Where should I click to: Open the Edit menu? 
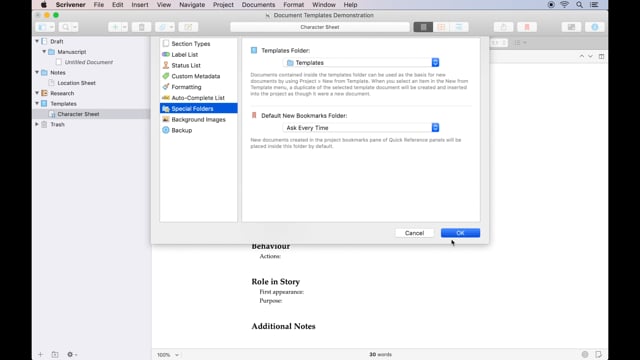(118, 5)
